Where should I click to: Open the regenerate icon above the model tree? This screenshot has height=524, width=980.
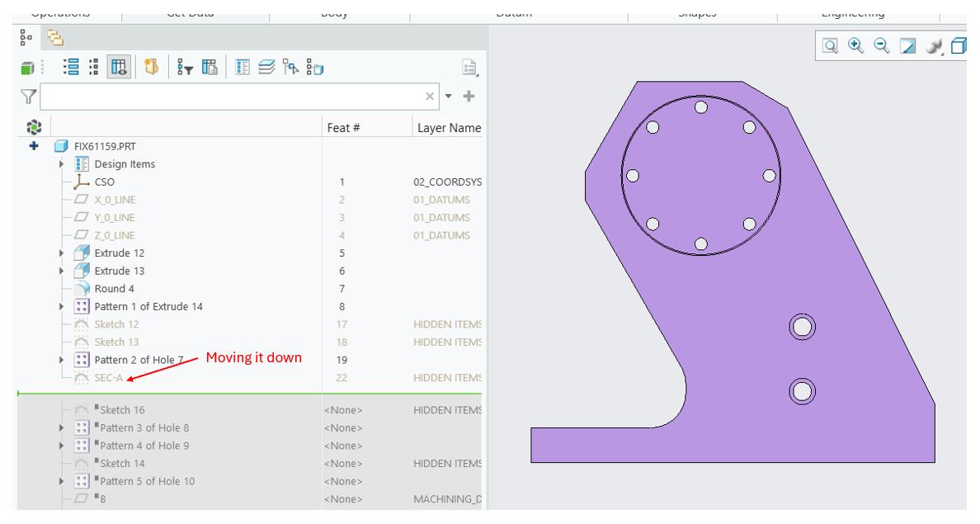click(34, 126)
